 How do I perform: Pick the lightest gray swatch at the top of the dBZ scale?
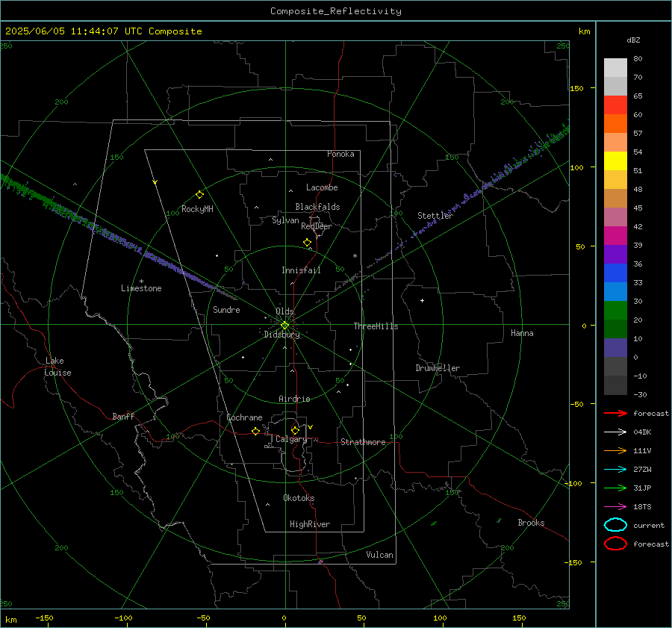click(615, 68)
